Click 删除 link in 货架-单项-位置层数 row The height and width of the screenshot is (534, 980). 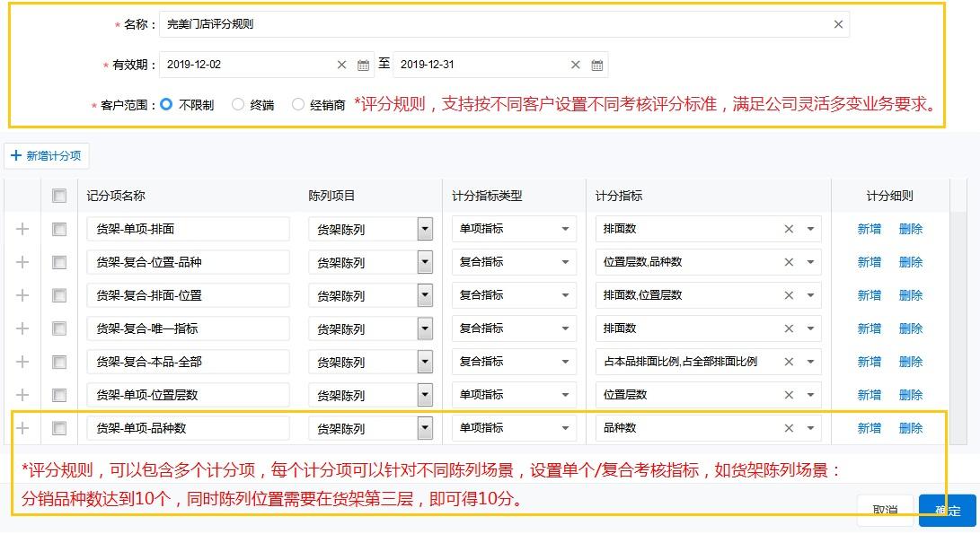click(x=910, y=395)
